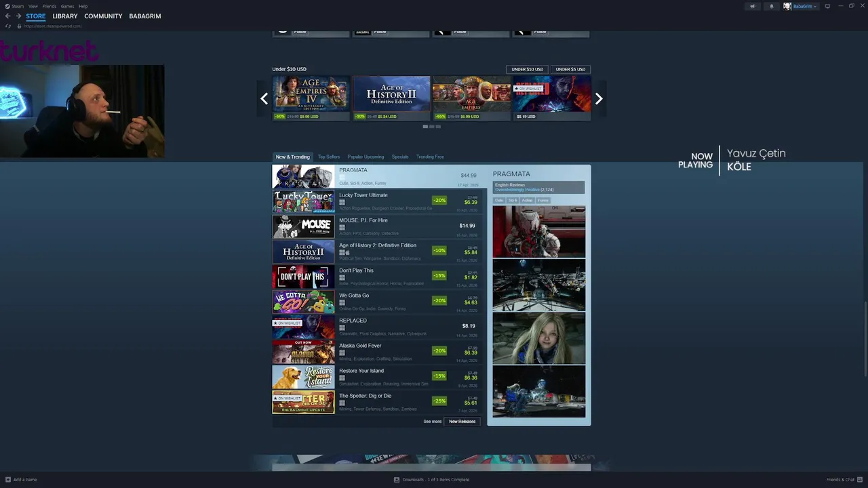Screen dimensions: 868x488
Task: Open Friends & Chat icon at bottom right
Action: (x=860, y=479)
